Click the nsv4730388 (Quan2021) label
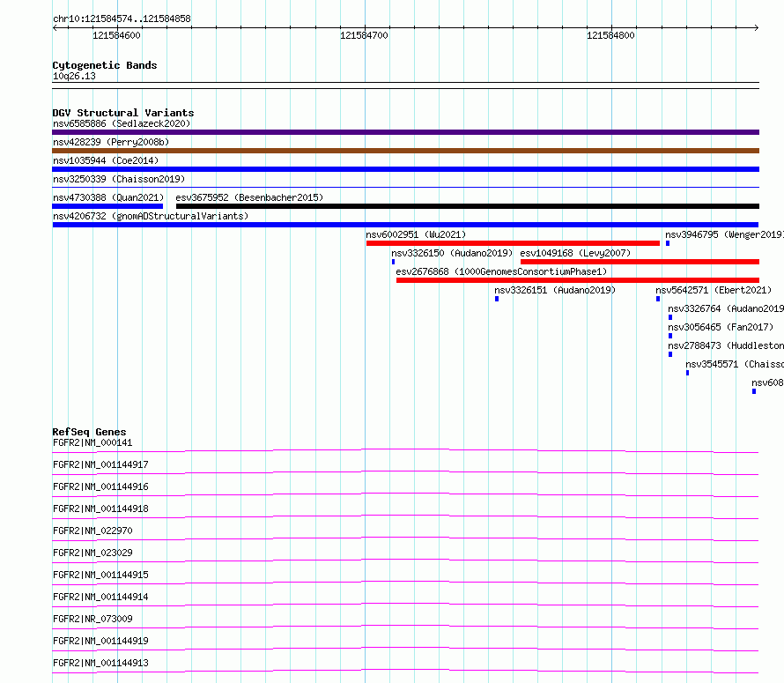Image resolution: width=784 pixels, height=683 pixels. pyautogui.click(x=108, y=197)
